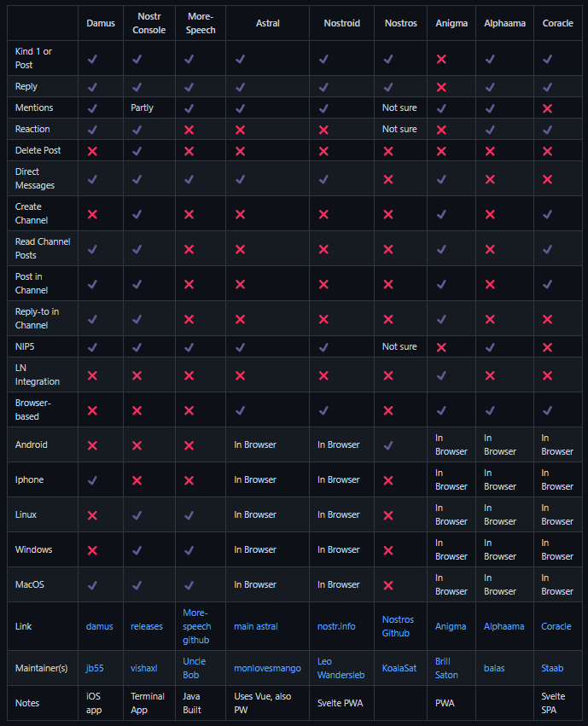The image size is (588, 726).
Task: Click the "Nostroid" column header
Action: pyautogui.click(x=341, y=23)
